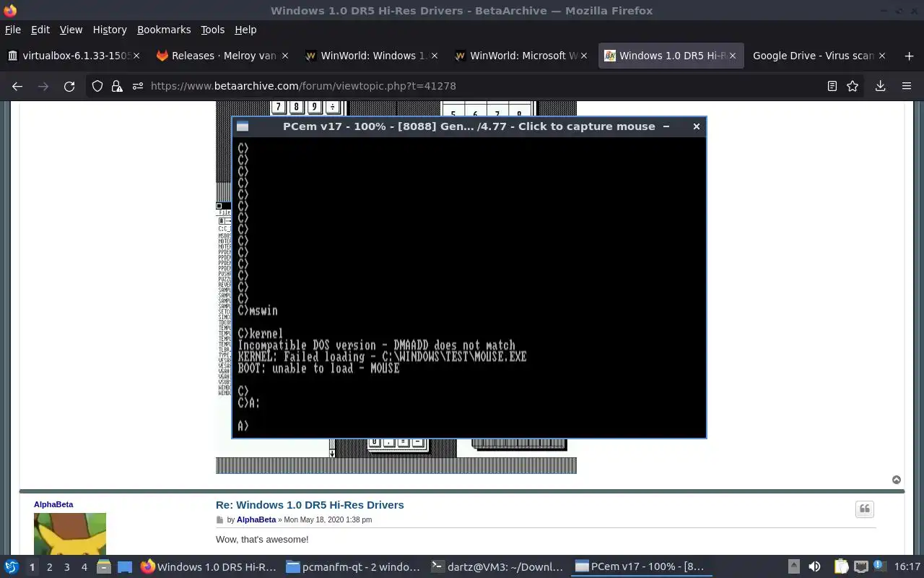
Task: Switch to the WinWorld: Microsoft tab
Action: pos(520,56)
